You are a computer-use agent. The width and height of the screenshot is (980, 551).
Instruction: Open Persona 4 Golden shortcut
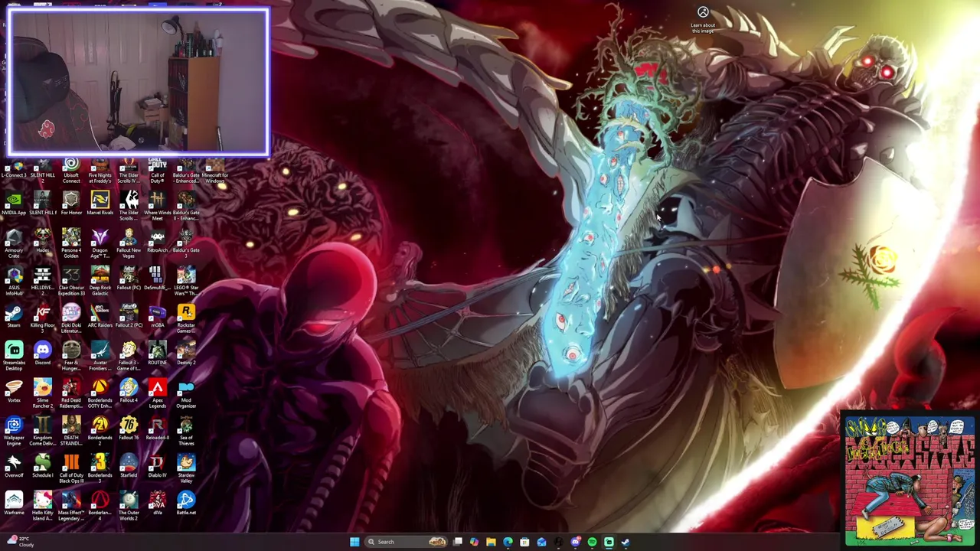click(x=71, y=244)
